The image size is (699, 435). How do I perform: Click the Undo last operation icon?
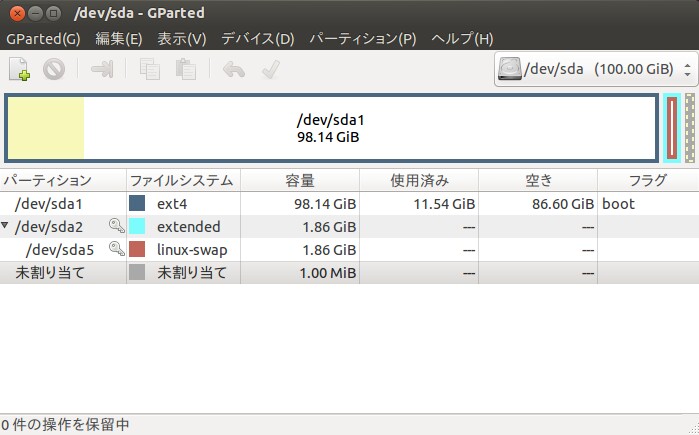pyautogui.click(x=234, y=69)
